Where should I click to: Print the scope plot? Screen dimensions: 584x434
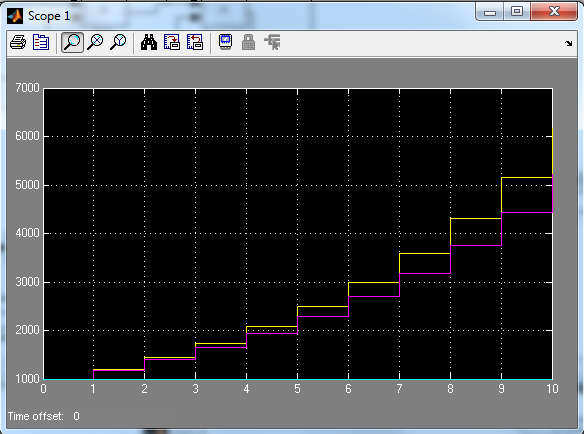click(18, 42)
